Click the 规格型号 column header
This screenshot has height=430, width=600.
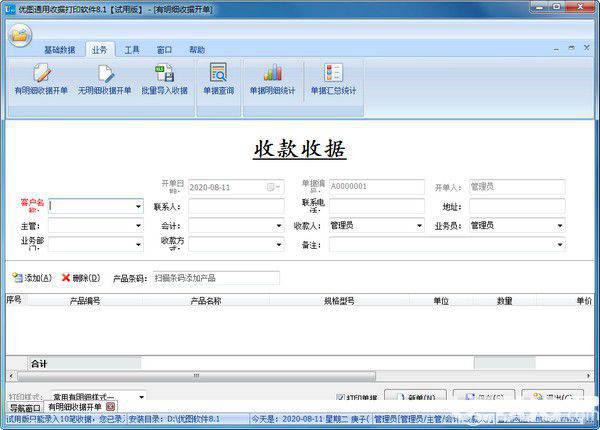339,301
